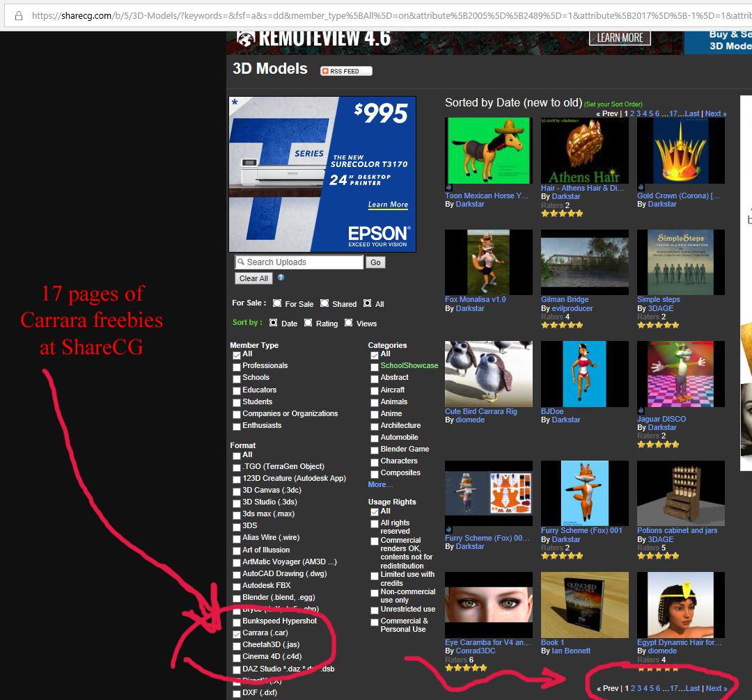Open Furry Scheme (Fox) 001 title link

pyautogui.click(x=581, y=530)
